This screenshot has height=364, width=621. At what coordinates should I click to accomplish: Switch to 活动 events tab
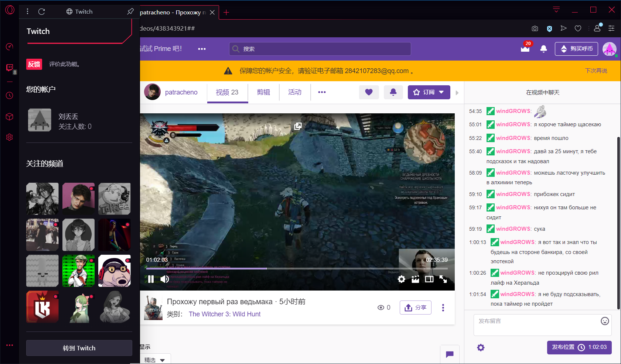coord(295,92)
